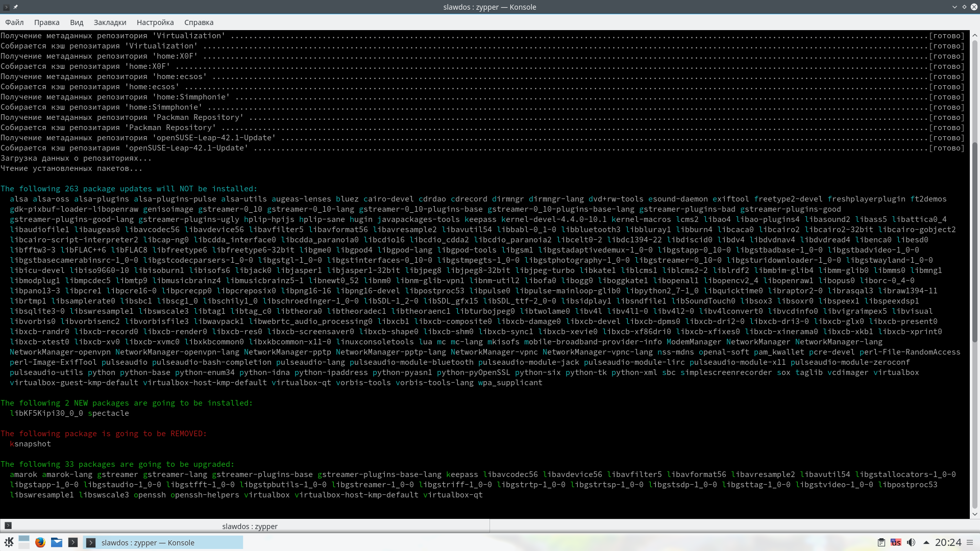This screenshot has height=551, width=980.
Task: Click the 'openssh-helpers' package name
Action: [x=205, y=495]
